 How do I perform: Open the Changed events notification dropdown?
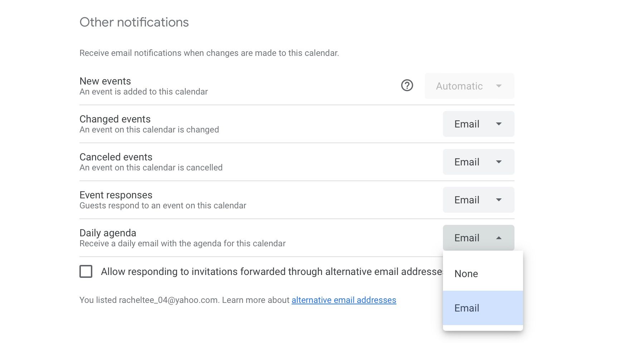point(478,124)
